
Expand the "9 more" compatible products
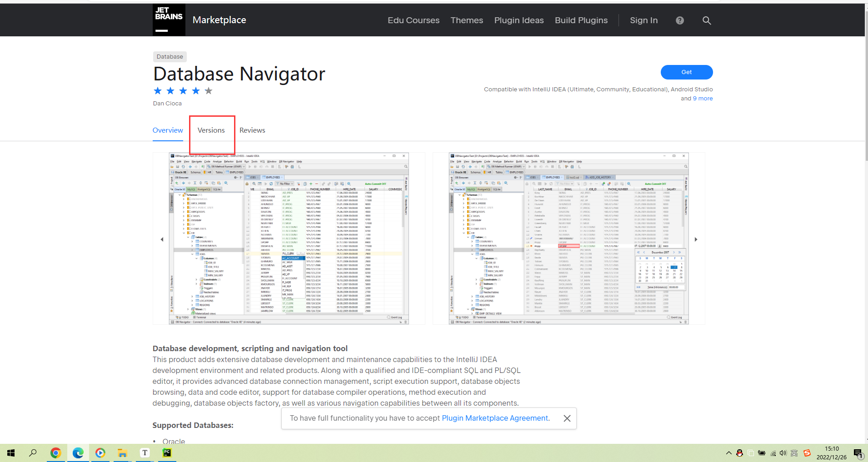coord(703,99)
